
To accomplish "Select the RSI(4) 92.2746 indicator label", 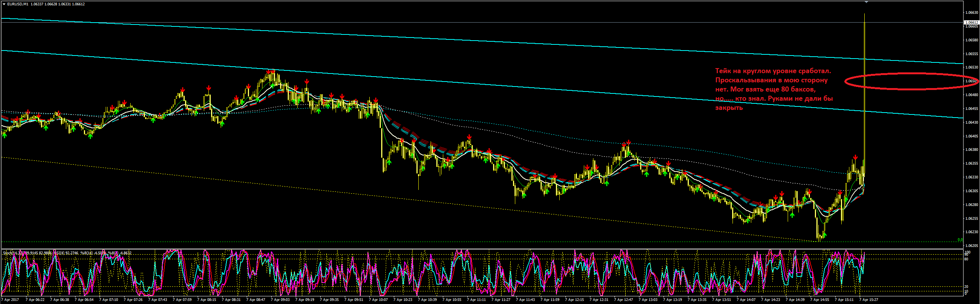I will point(66,253).
